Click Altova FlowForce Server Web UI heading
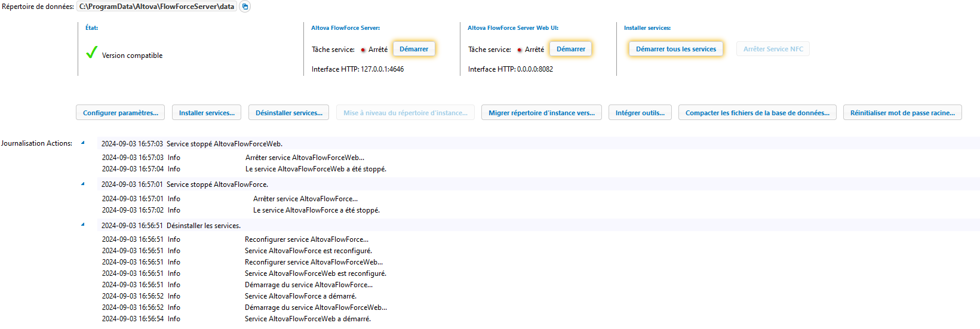The image size is (980, 329). pos(513,28)
